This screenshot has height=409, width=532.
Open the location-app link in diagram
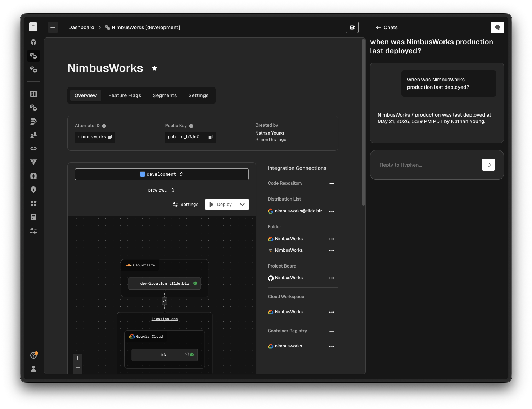point(164,319)
